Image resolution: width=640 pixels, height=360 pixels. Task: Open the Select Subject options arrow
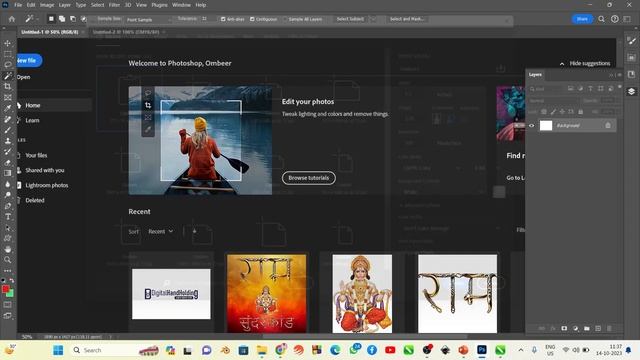coord(373,19)
